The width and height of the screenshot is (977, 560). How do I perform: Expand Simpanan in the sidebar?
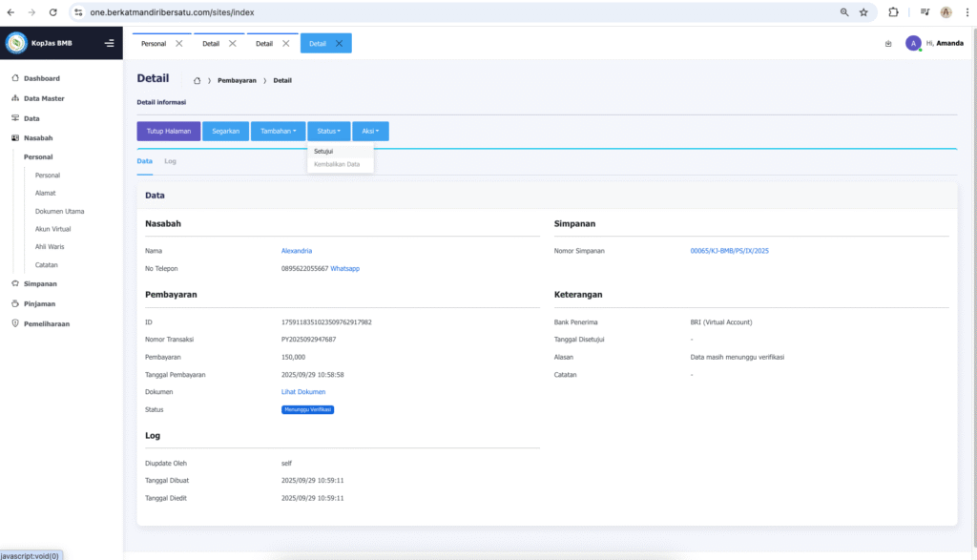pos(40,283)
